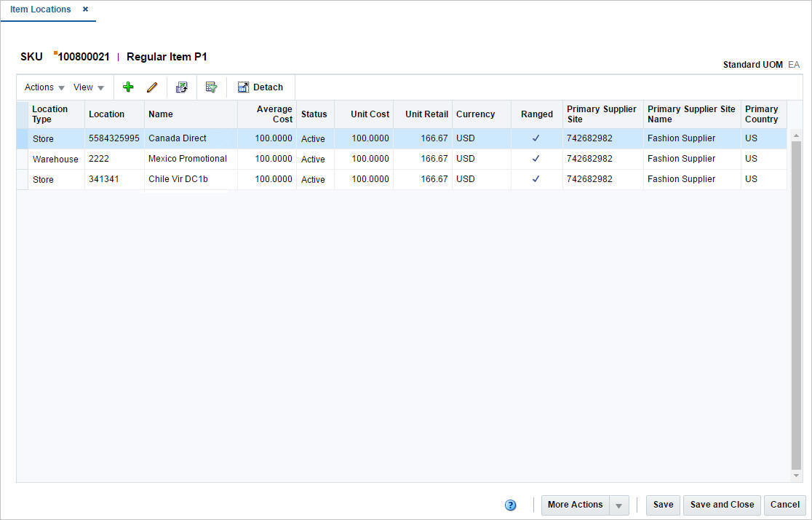Sort by Status column header
Screen dimensions: 812x520
[x=315, y=114]
